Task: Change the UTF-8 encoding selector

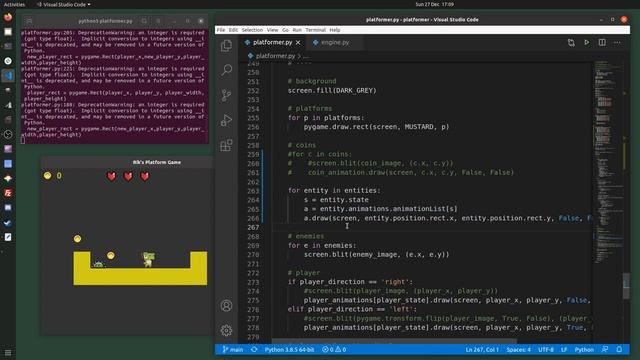Action: click(546, 349)
